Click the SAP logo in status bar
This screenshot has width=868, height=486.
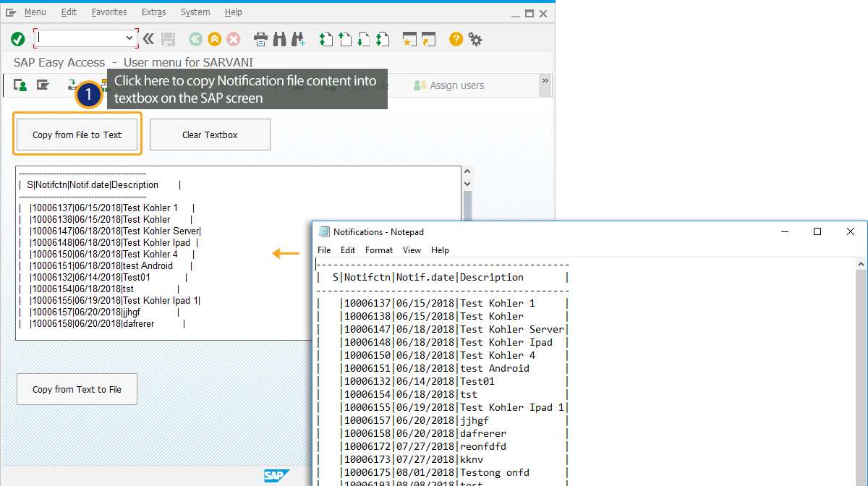coord(276,476)
